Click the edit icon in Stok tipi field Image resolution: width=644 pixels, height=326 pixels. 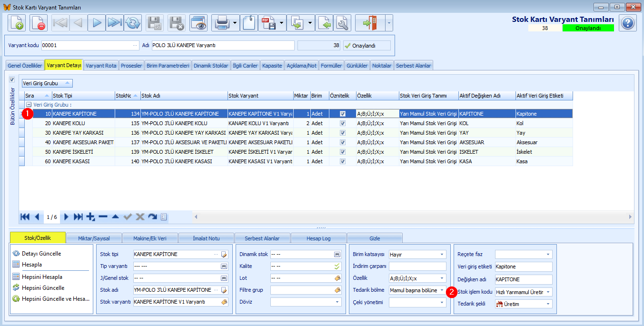tap(224, 254)
